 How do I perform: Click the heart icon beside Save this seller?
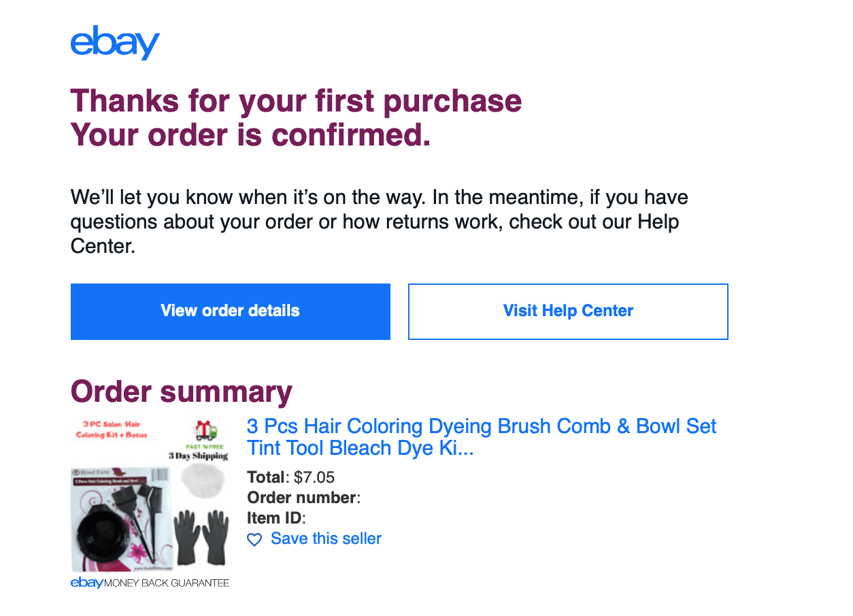254,540
